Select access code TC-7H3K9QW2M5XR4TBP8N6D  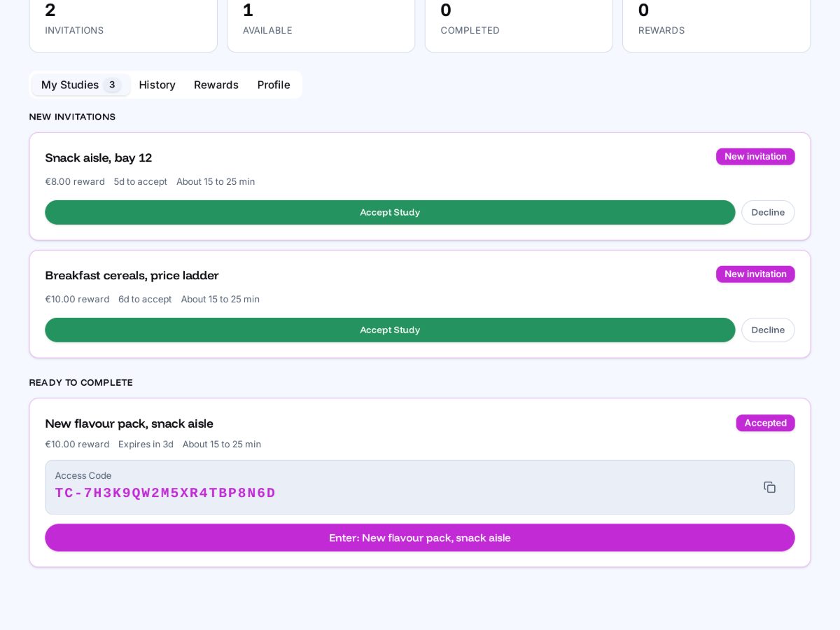pos(165,493)
